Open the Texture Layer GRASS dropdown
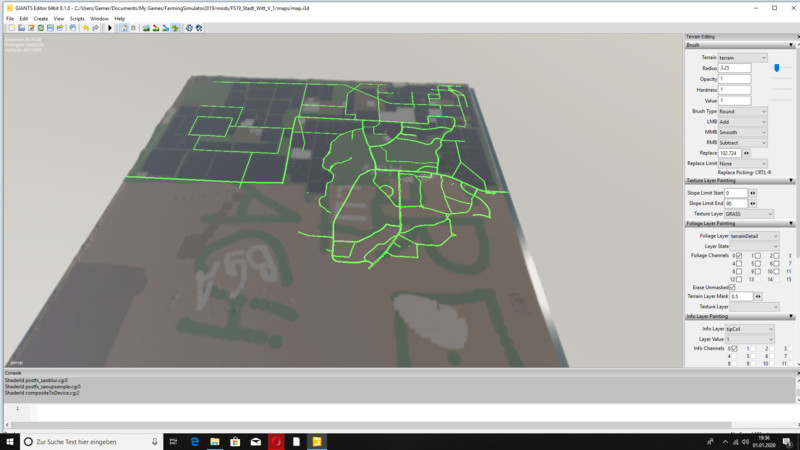 pyautogui.click(x=748, y=214)
